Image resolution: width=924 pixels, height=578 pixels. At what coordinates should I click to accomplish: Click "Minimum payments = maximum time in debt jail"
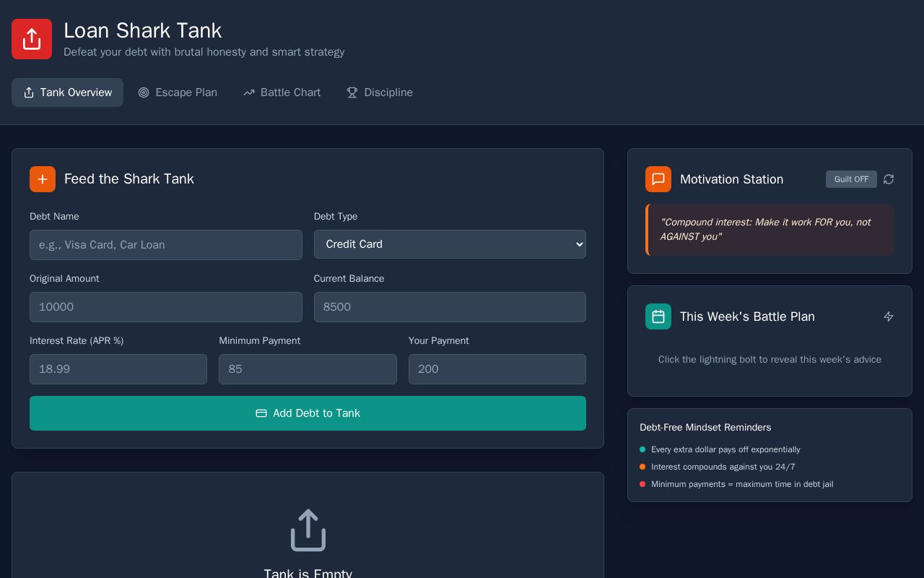[x=742, y=484]
